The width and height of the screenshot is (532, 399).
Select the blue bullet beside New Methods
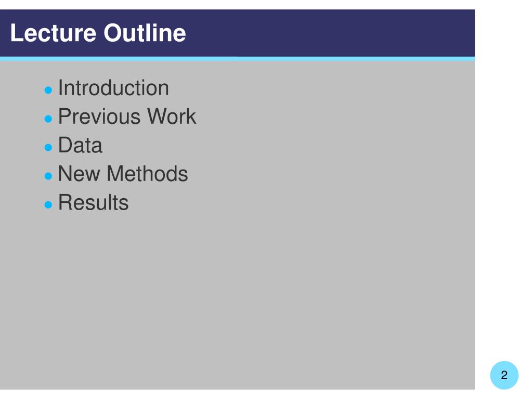(48, 176)
